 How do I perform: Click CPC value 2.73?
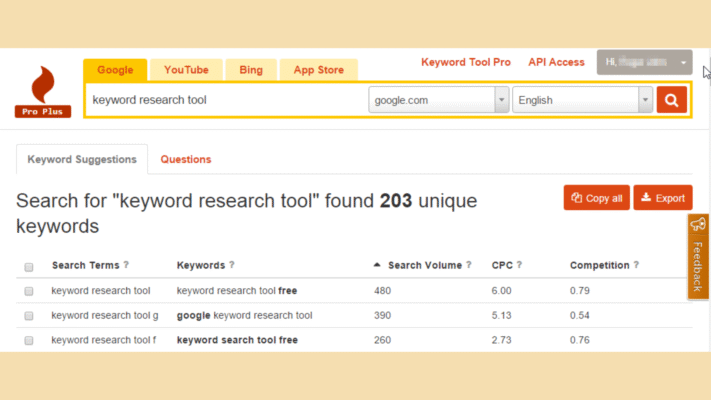[x=502, y=340]
